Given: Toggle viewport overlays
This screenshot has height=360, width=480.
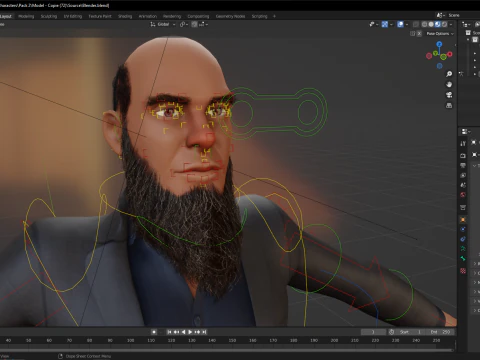Looking at the screenshot, I should [x=400, y=24].
